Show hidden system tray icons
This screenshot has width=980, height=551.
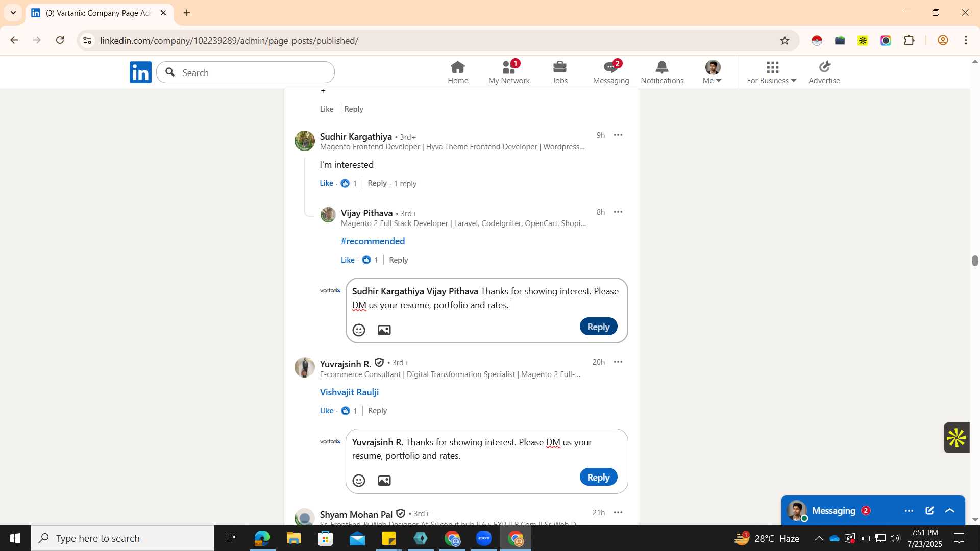pyautogui.click(x=819, y=538)
